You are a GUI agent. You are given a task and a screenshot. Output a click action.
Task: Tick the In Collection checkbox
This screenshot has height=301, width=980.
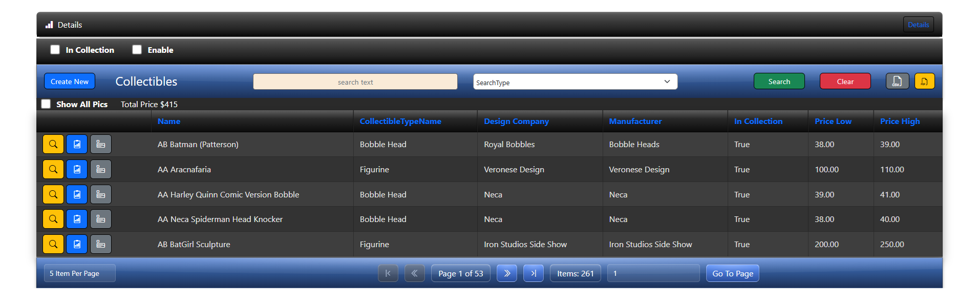[x=55, y=50]
